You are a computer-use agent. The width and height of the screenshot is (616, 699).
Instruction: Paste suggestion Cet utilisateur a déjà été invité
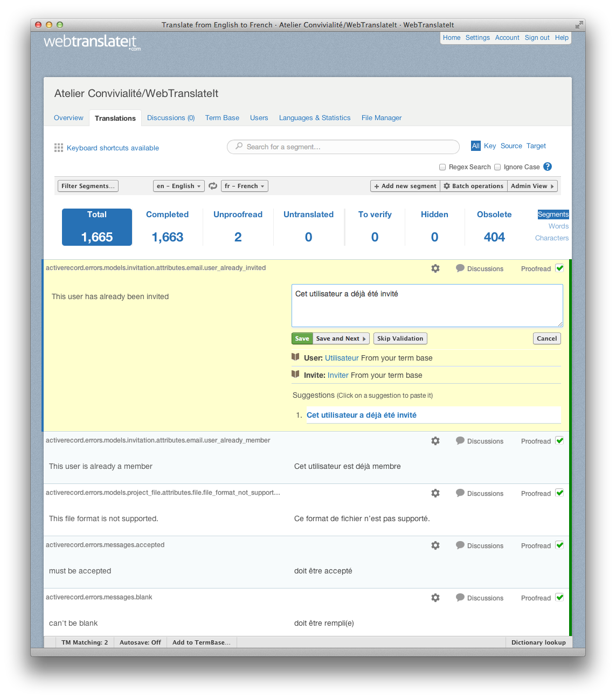[x=362, y=415]
